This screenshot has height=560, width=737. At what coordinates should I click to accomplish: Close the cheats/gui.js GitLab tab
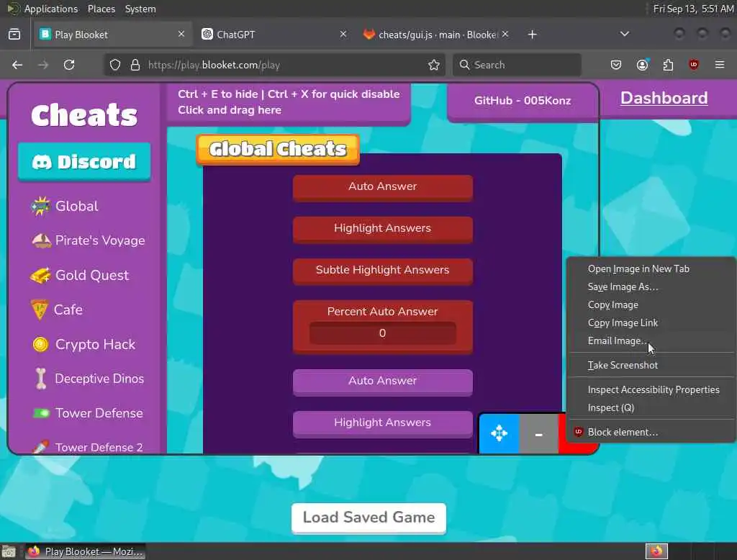[505, 34]
